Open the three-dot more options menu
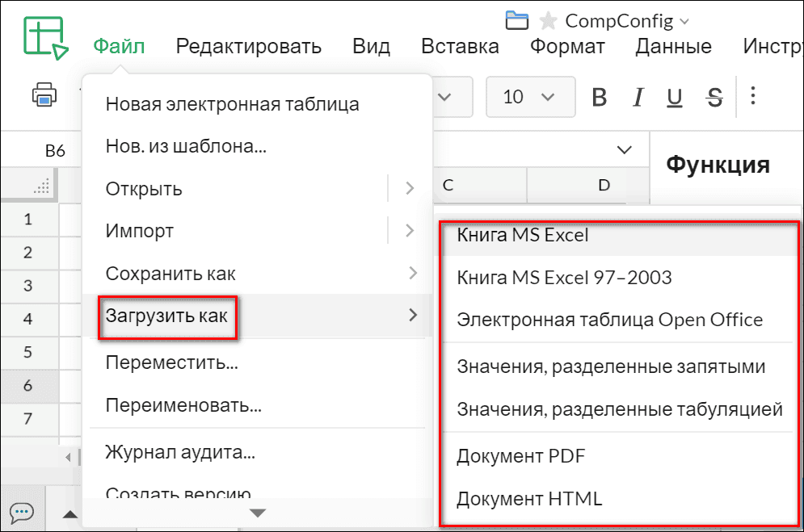The height and width of the screenshot is (532, 804). click(x=753, y=94)
